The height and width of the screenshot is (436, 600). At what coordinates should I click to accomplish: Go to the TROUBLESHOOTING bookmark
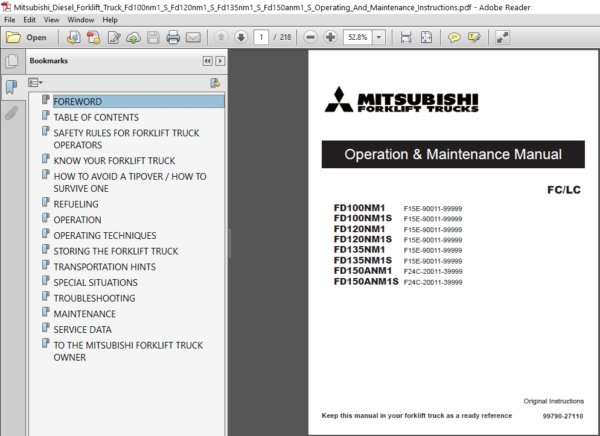click(x=94, y=298)
